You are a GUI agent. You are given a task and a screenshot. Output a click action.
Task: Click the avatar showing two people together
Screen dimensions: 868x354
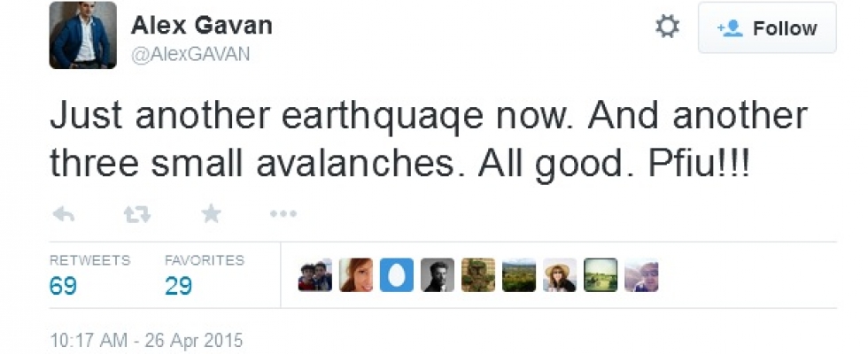pyautogui.click(x=315, y=275)
